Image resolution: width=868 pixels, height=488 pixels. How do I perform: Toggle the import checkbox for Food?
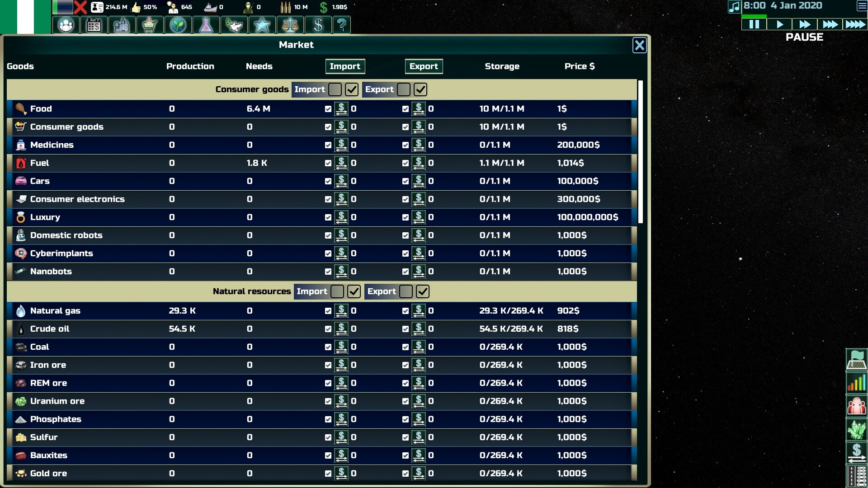coord(328,108)
